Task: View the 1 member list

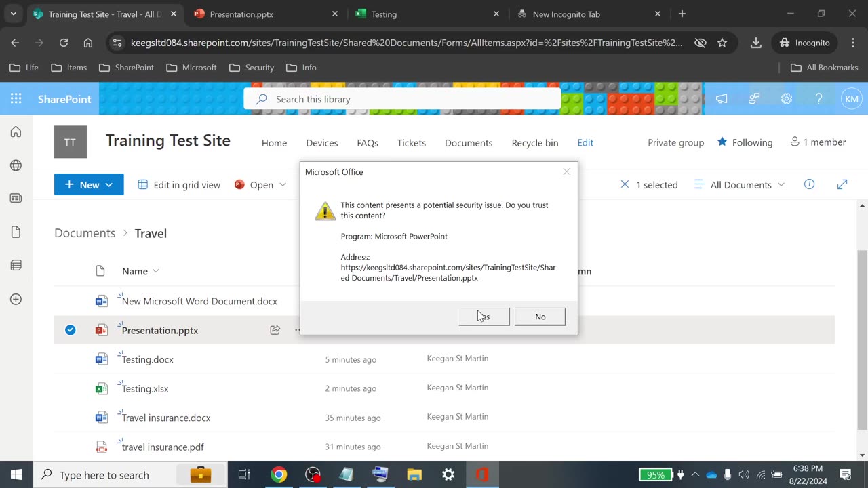Action: (818, 142)
